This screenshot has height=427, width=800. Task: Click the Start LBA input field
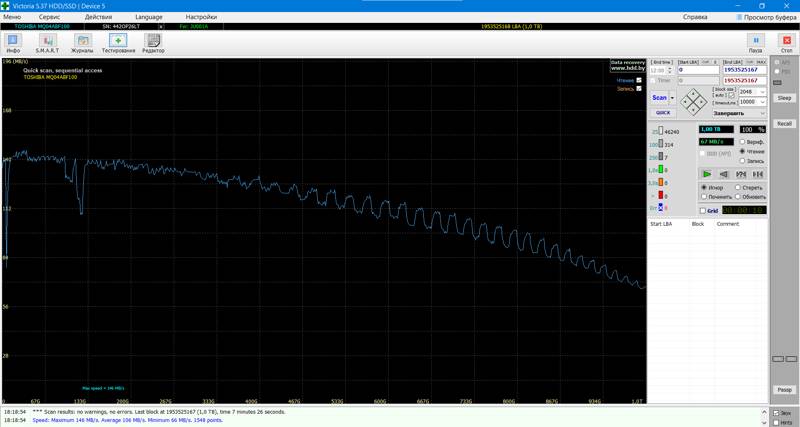pos(699,71)
